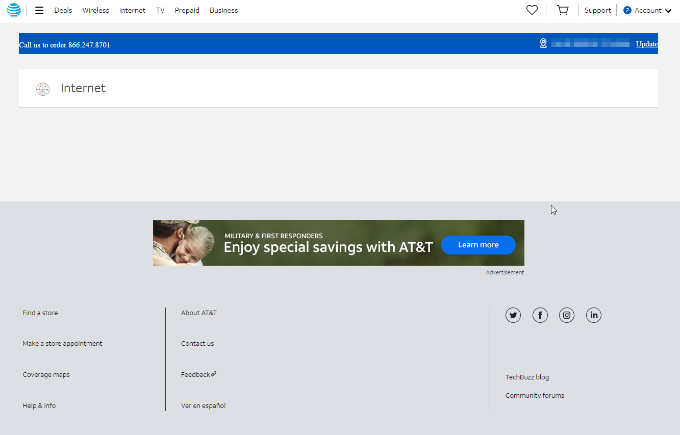Expand the Account dropdown
The height and width of the screenshot is (435, 680).
[x=647, y=10]
